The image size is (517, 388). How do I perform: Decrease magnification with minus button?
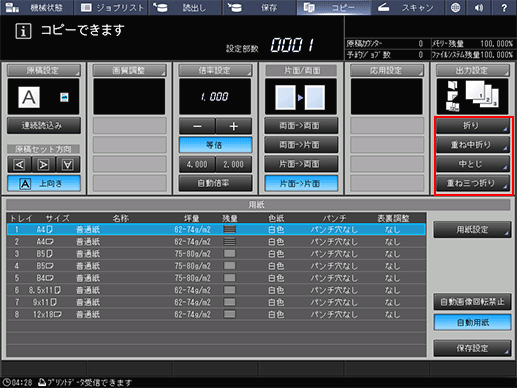pyautogui.click(x=197, y=126)
